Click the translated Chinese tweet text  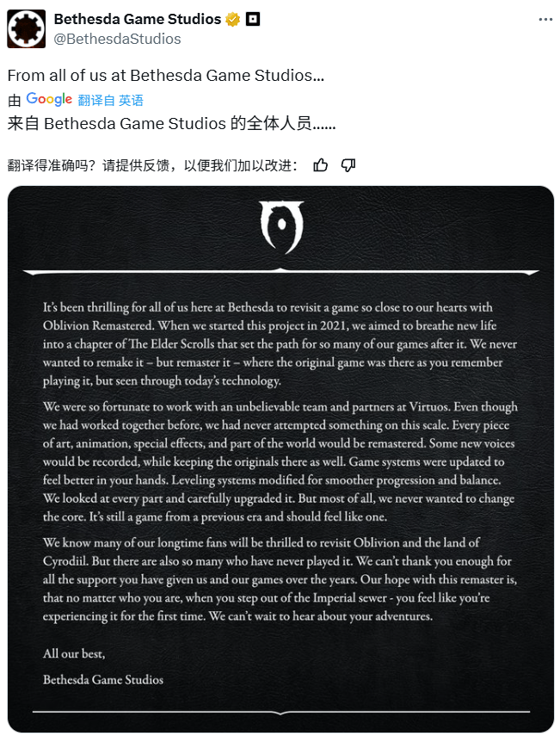171,123
